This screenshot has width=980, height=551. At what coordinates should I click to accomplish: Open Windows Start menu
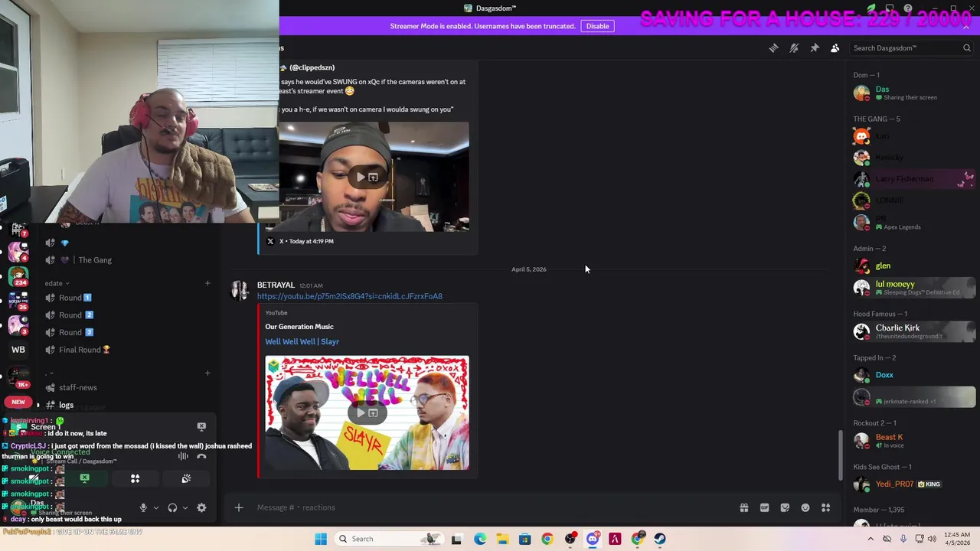321,539
